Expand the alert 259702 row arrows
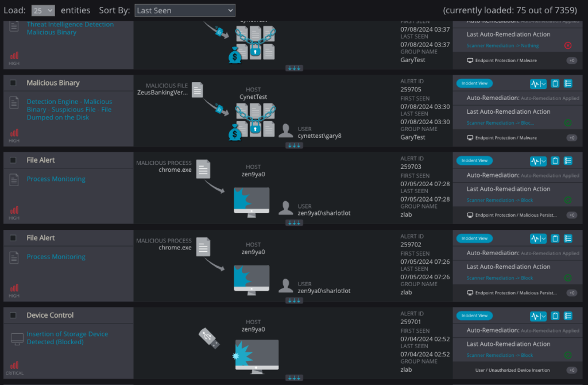This screenshot has height=385, width=588. (x=294, y=301)
